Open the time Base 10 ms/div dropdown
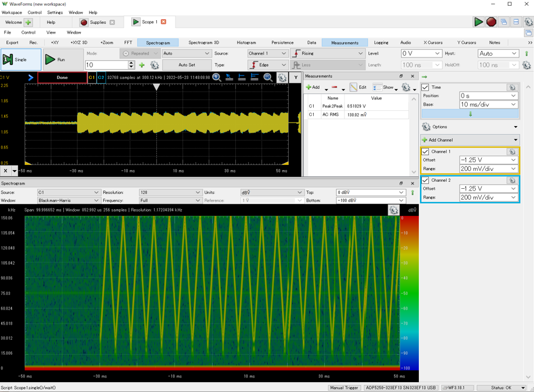This screenshot has width=534, height=392. [488, 105]
